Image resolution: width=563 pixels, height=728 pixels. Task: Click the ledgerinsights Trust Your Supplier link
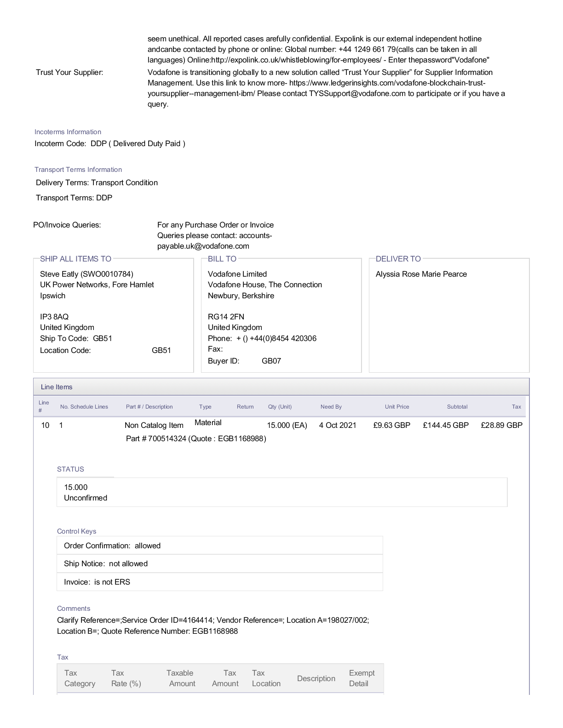tap(387, 83)
